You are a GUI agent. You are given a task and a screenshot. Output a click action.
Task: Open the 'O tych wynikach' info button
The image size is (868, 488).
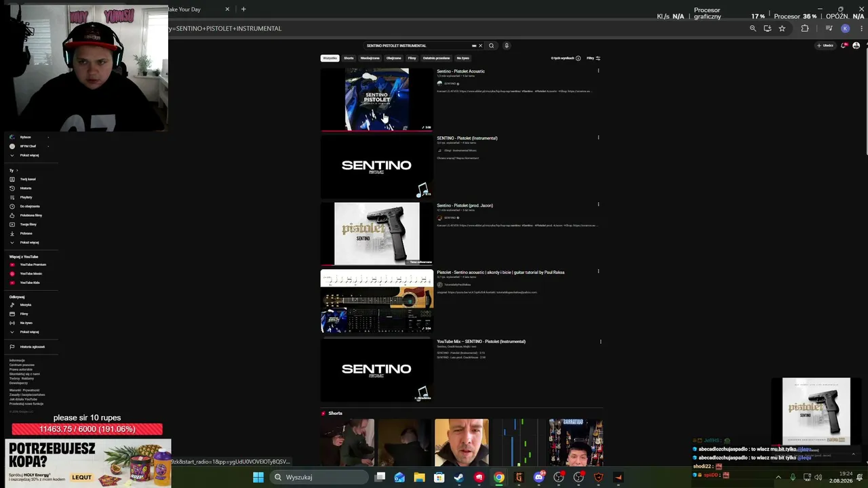566,58
